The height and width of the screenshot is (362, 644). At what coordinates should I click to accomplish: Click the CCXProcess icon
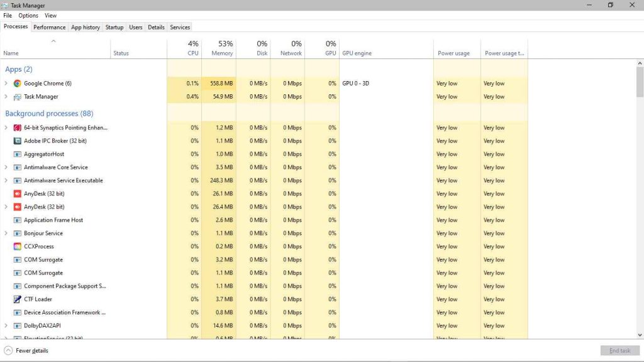coord(17,246)
